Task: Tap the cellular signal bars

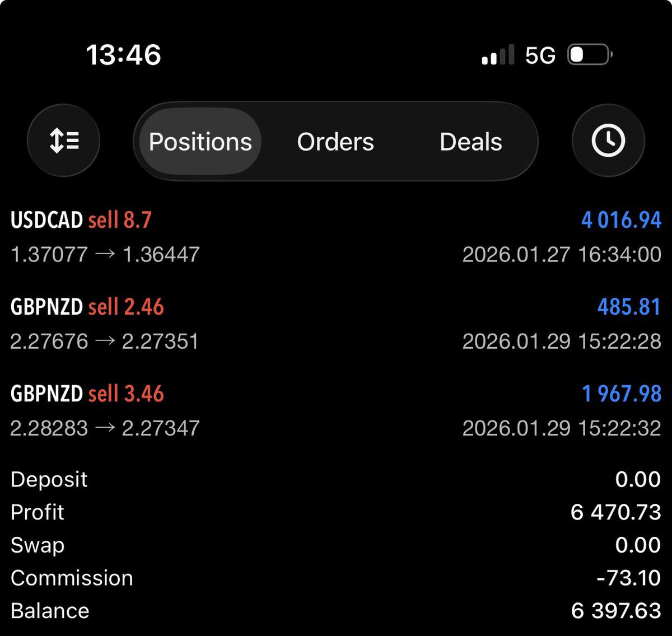Action: [x=498, y=55]
